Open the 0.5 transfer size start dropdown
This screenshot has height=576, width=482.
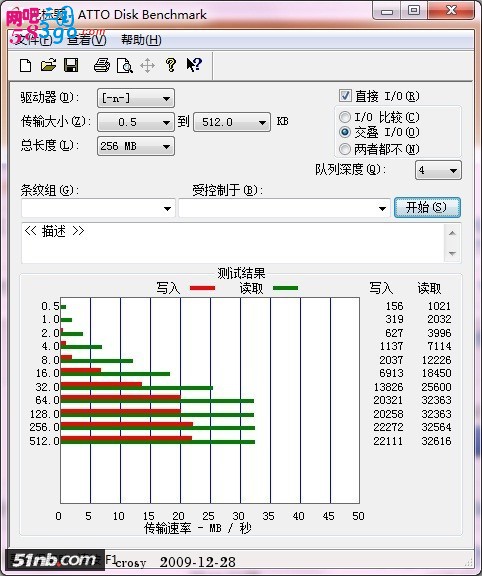[136, 122]
